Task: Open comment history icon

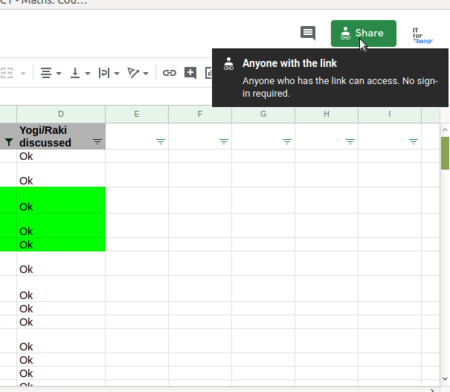Action: coord(308,33)
